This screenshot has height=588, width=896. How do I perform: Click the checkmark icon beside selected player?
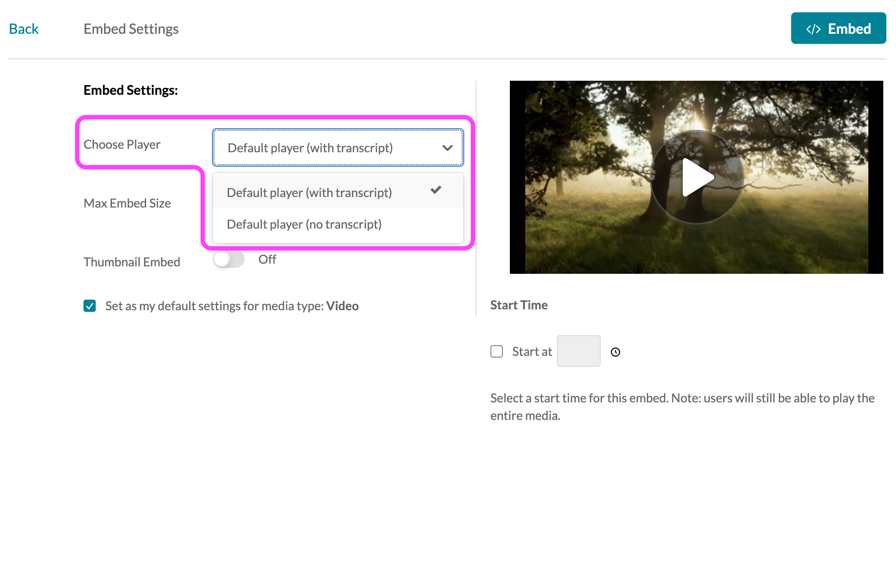click(x=436, y=190)
